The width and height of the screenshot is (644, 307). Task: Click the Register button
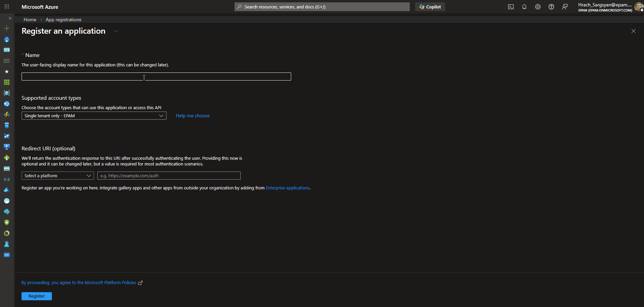[x=36, y=296]
